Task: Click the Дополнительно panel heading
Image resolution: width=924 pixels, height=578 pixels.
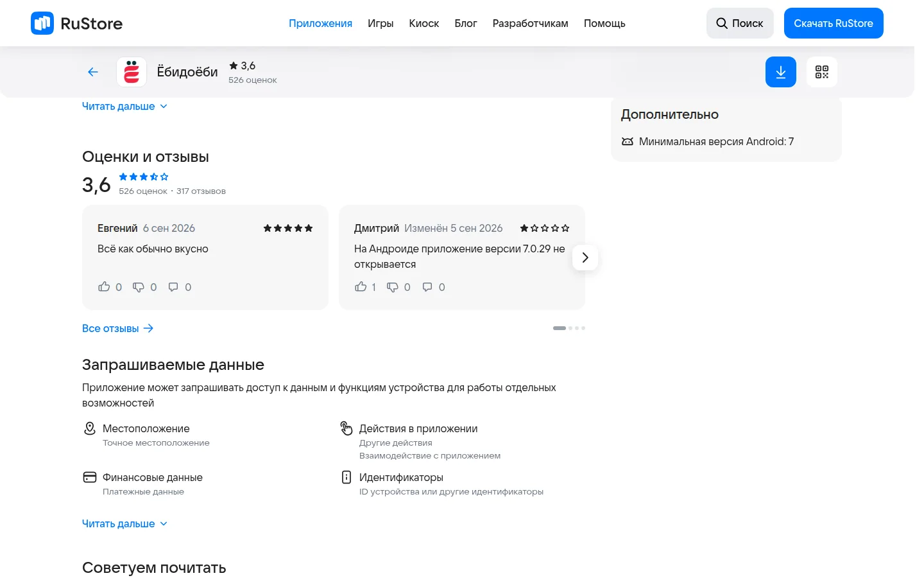Action: (670, 114)
